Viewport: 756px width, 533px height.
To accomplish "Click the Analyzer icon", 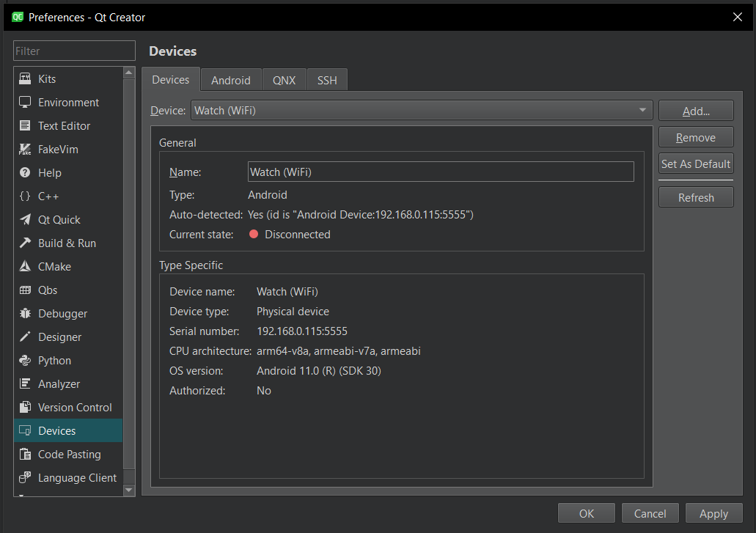I will pyautogui.click(x=25, y=383).
